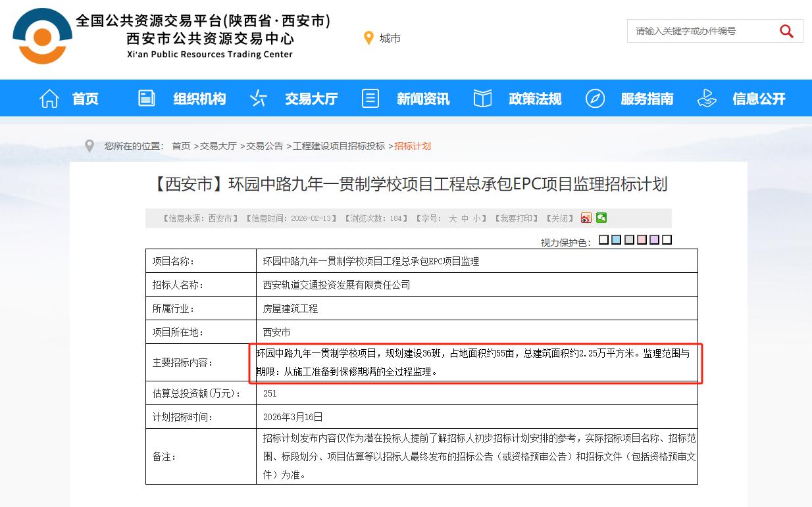This screenshot has height=507, width=812.
Task: Open the 招标计划 breadcrumb link
Action: 413,146
